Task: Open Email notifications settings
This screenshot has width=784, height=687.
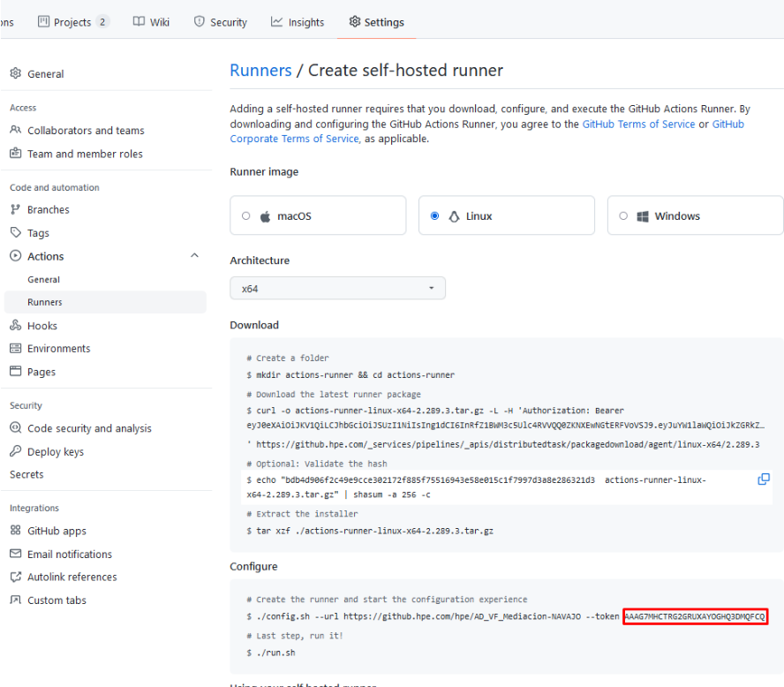Action: point(70,554)
